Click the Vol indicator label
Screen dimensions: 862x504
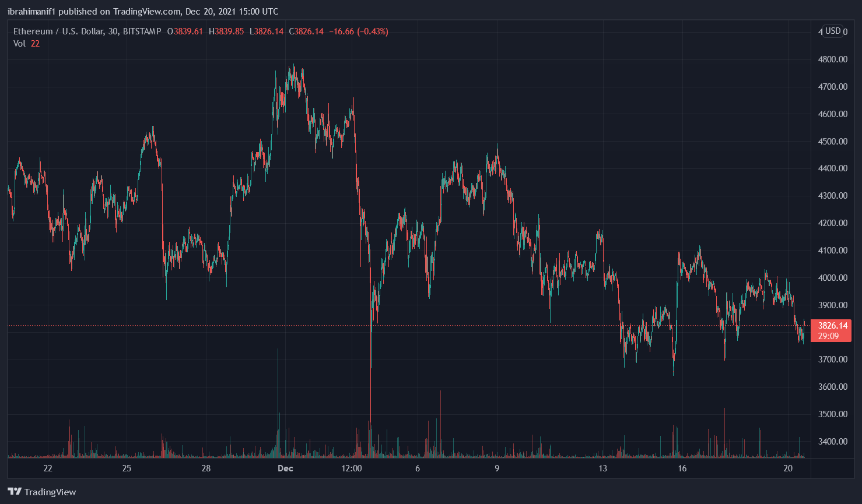pos(19,44)
